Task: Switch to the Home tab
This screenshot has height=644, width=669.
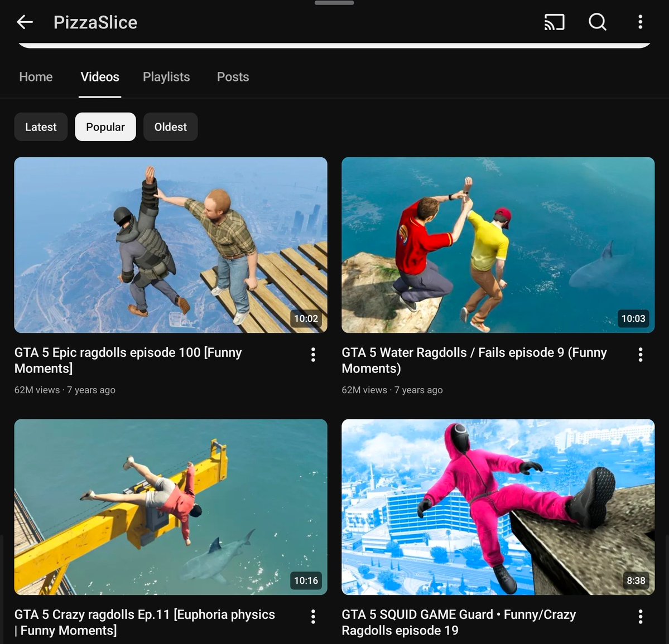Action: [36, 77]
